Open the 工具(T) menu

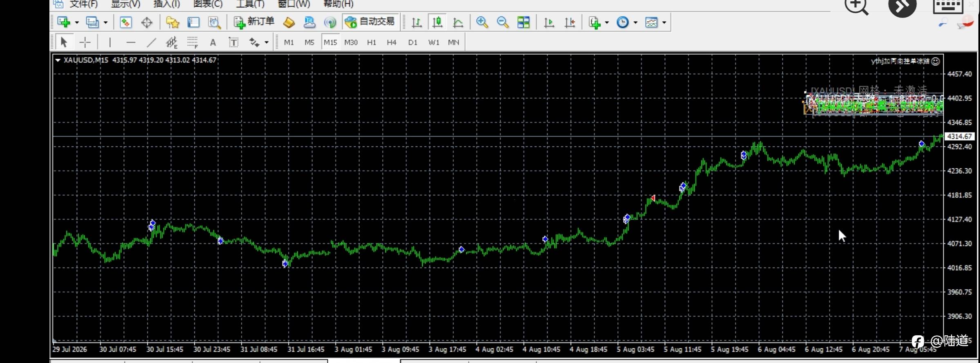[x=250, y=4]
